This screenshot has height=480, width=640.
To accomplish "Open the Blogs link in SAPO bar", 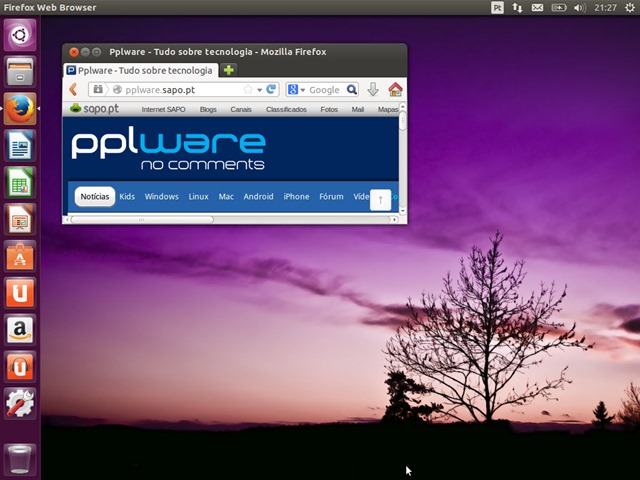I will (208, 109).
